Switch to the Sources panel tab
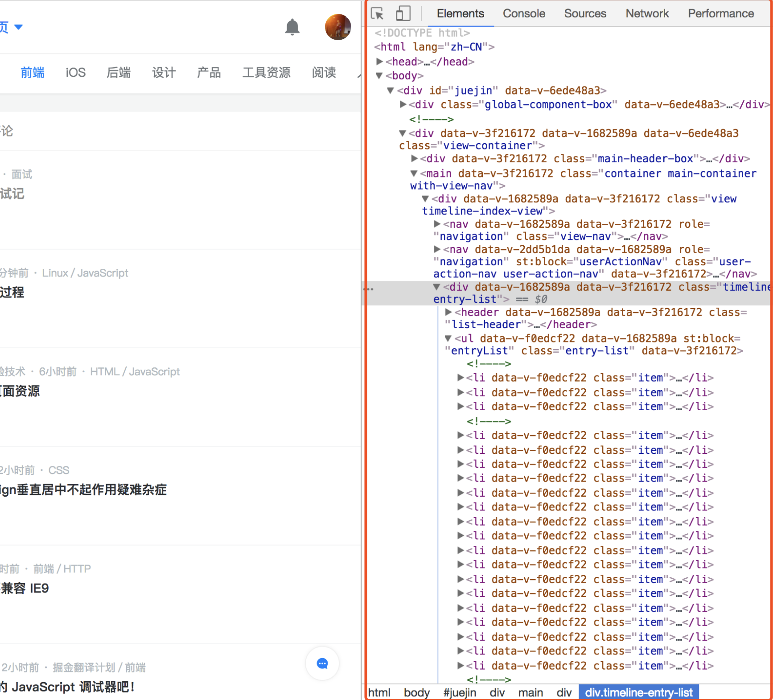 [584, 14]
